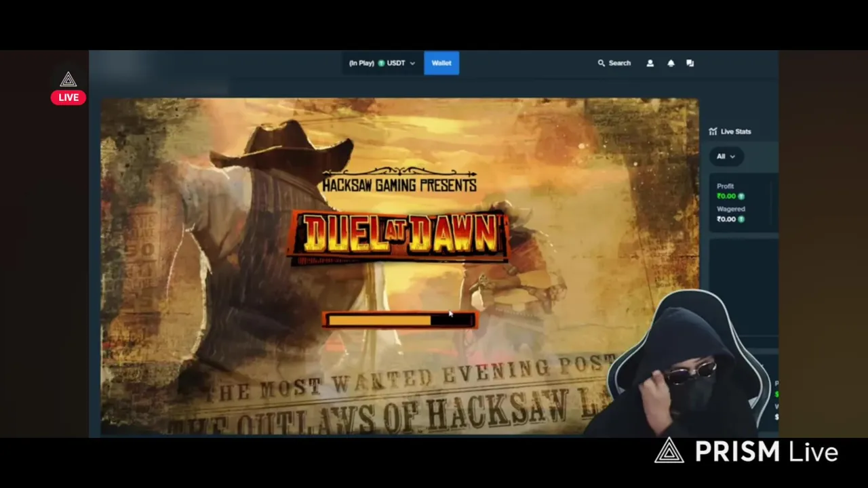Expand the USDT currency dropdown
This screenshot has height=488, width=868.
pyautogui.click(x=382, y=63)
